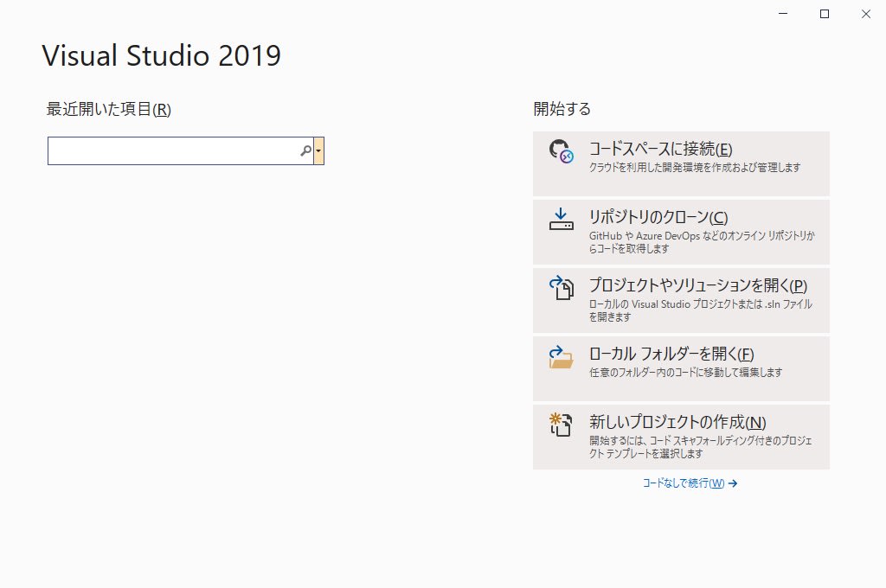Focus the recent items search field
The image size is (886, 588).
(180, 150)
